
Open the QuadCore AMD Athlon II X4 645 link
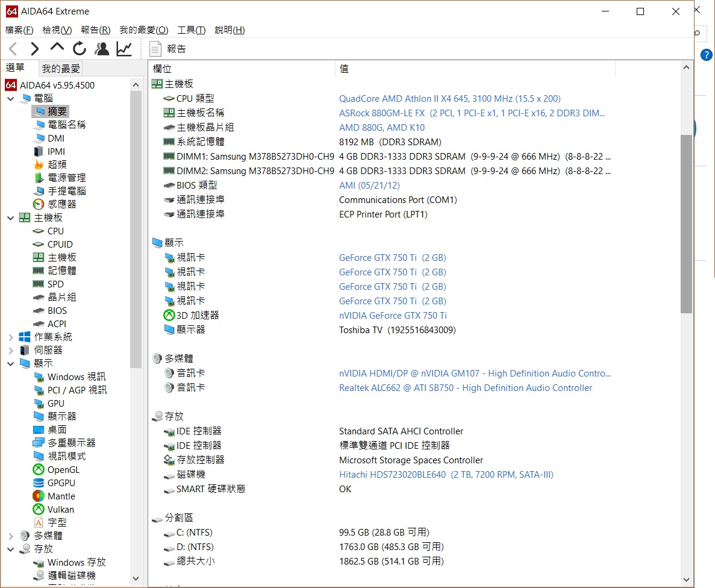pos(449,99)
